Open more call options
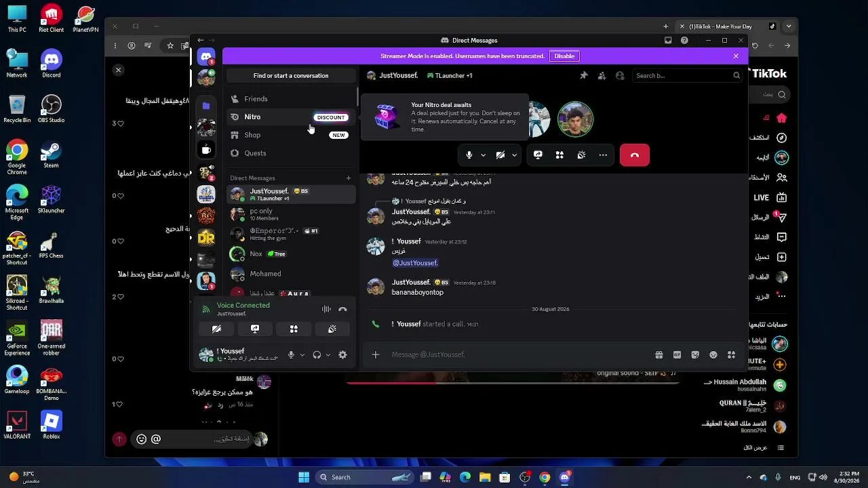Viewport: 868px width, 488px height. point(603,155)
